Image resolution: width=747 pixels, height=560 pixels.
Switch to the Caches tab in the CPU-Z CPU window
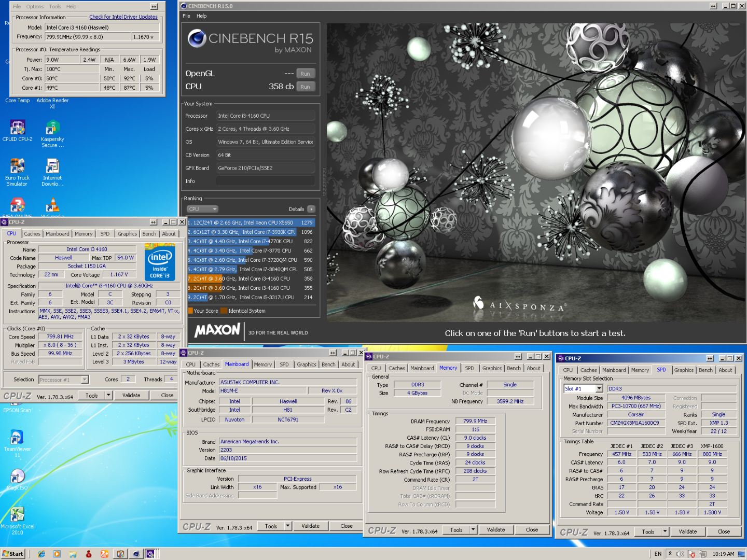click(x=32, y=234)
